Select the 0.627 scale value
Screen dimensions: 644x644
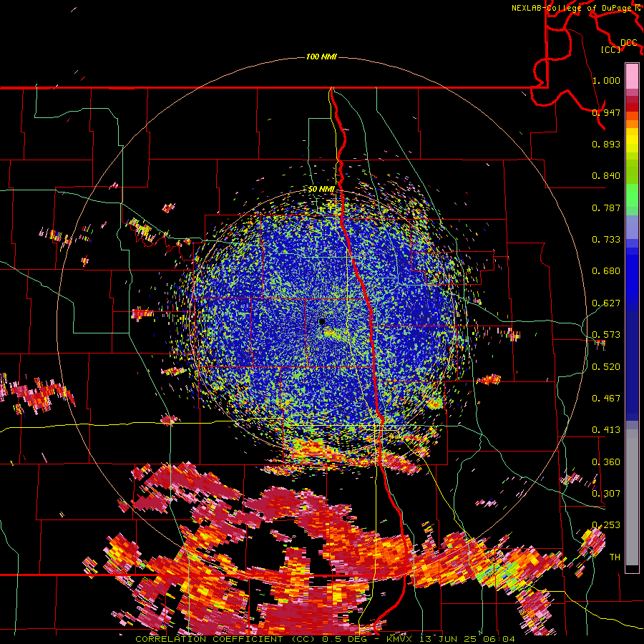pyautogui.click(x=606, y=303)
